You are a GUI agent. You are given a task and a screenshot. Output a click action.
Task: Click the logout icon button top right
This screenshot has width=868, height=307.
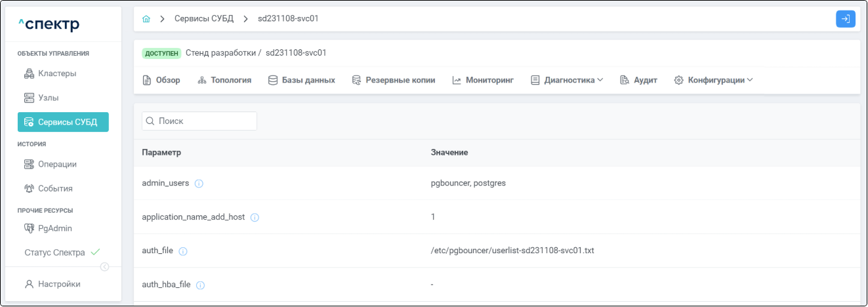pyautogui.click(x=845, y=19)
